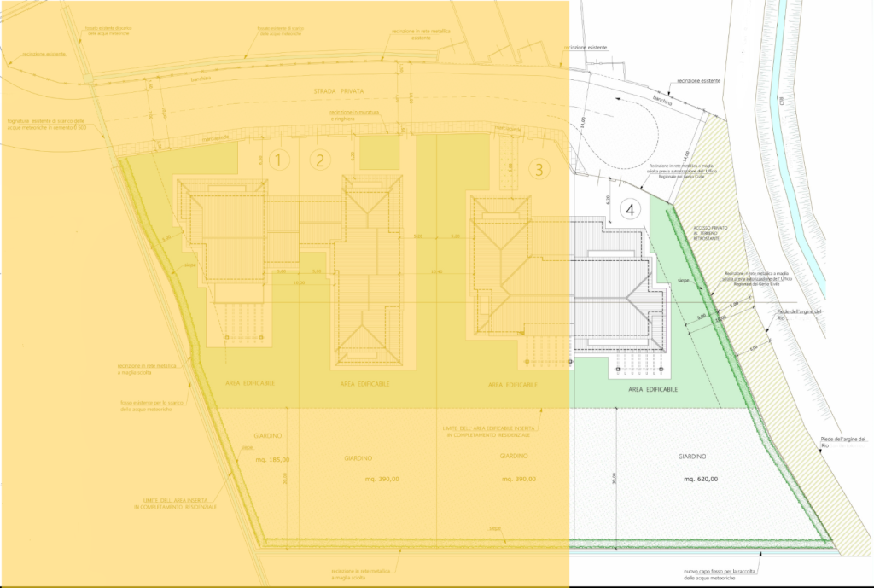Select the 'Piede dell'argine del Rio' lower label

click(842, 442)
